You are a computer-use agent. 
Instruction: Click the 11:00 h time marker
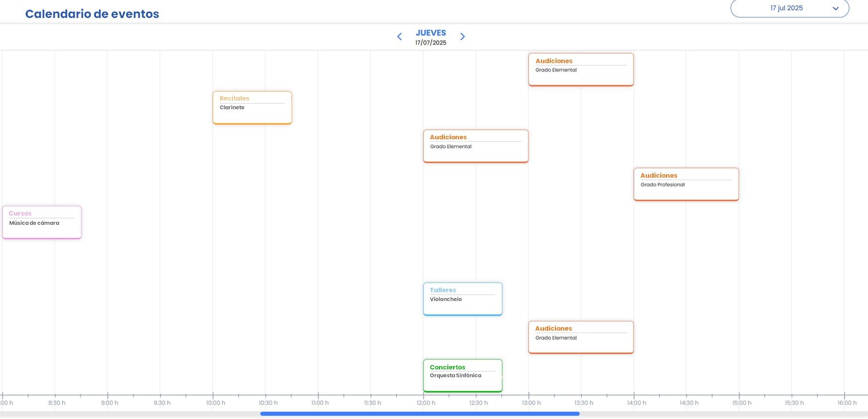[320, 403]
